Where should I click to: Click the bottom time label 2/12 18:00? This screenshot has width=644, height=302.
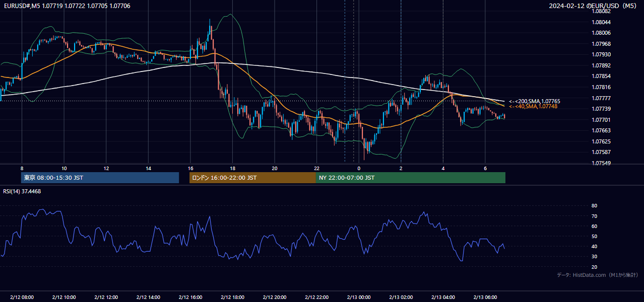pos(232,297)
